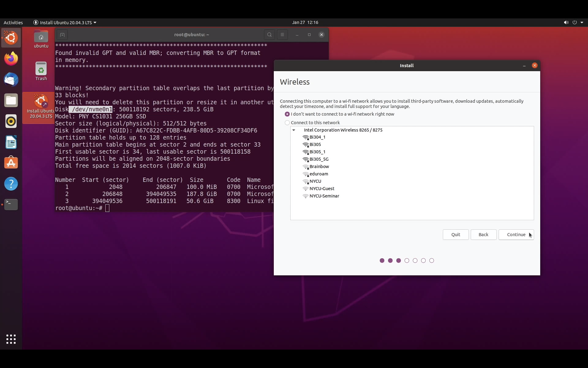The image size is (588, 368).
Task: Collapse Intel Corporation Wireless adapter tree
Action: click(294, 130)
